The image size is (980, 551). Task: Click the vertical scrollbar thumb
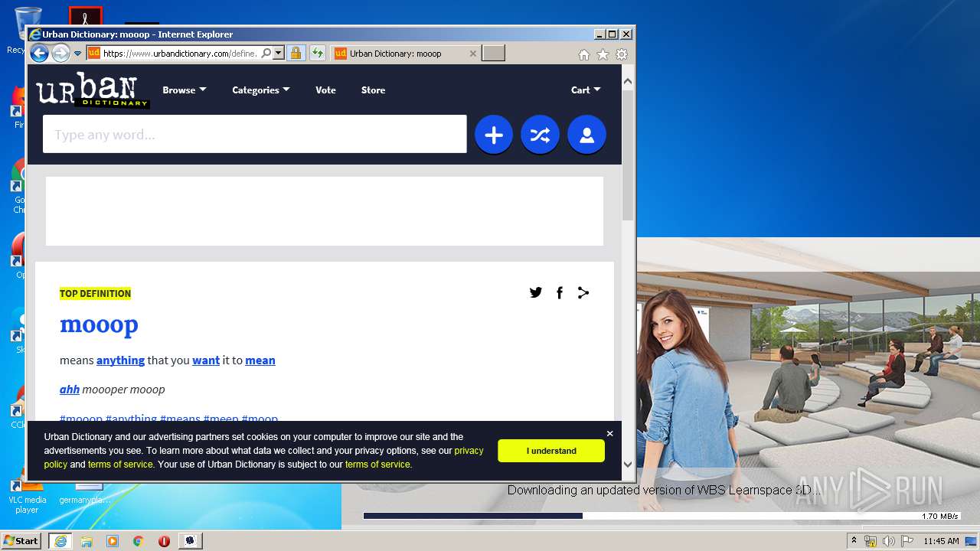[628, 155]
